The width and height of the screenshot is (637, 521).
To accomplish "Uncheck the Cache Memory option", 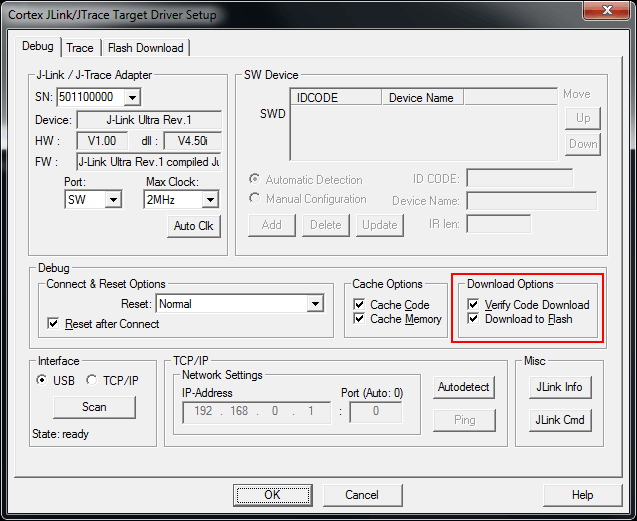I will pyautogui.click(x=361, y=319).
